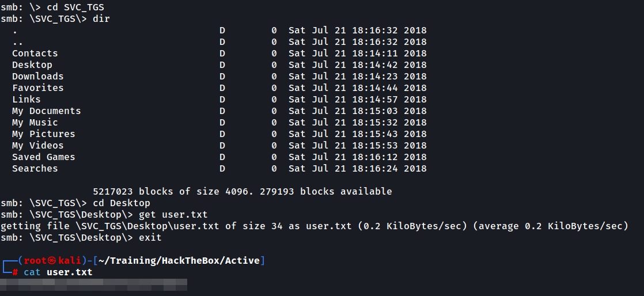The height and width of the screenshot is (296, 644).
Task: Click the red 'root' username in the prompt
Action: pyautogui.click(x=36, y=261)
